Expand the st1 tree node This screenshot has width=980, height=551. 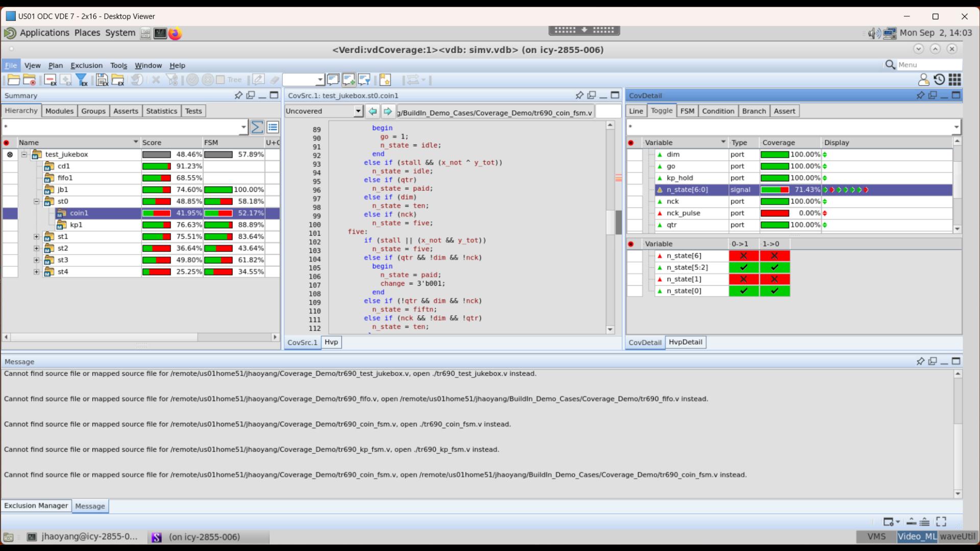36,236
